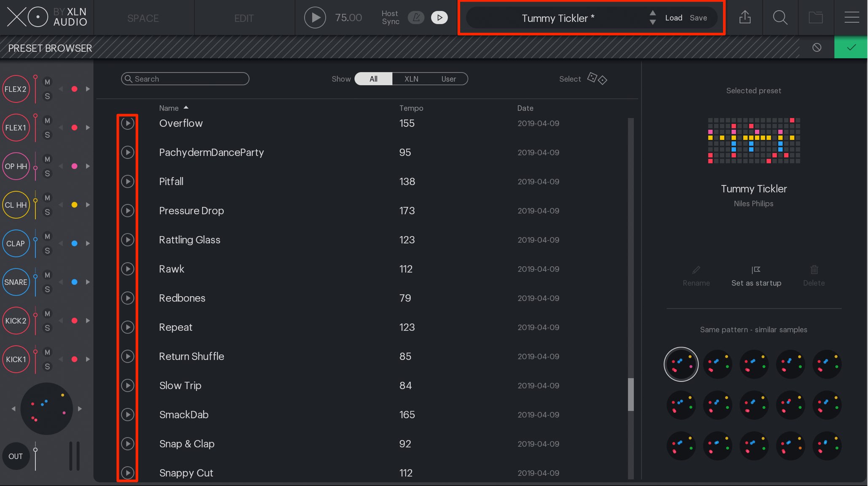This screenshot has width=868, height=486.
Task: Click Load preset button
Action: 673,18
